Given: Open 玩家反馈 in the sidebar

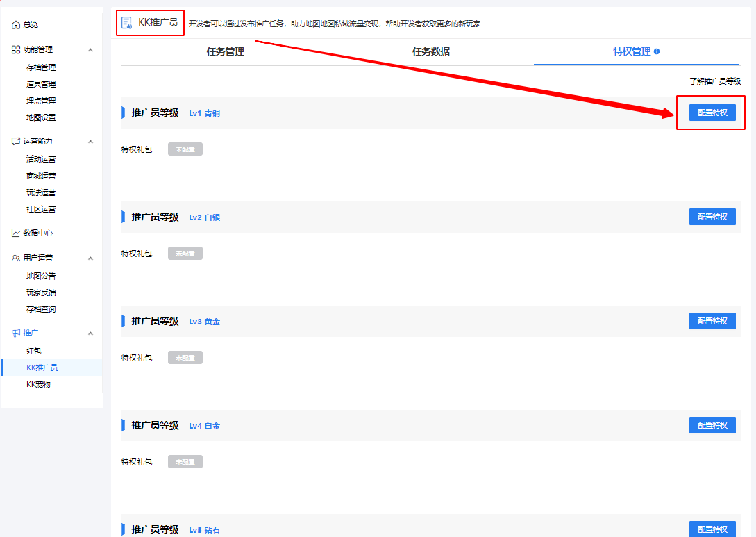Looking at the screenshot, I should [41, 292].
